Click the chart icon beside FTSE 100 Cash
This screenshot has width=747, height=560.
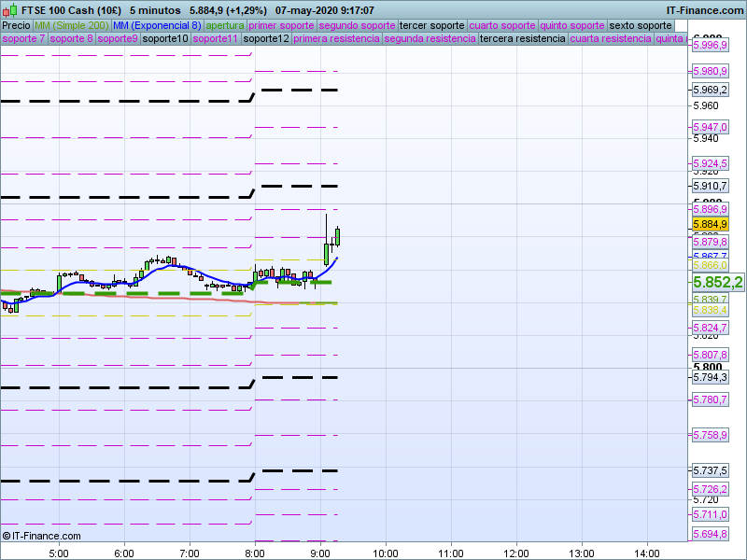[x=8, y=10]
